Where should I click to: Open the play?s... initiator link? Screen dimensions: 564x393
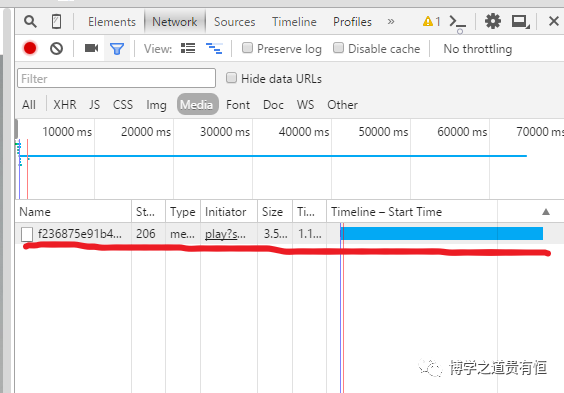(225, 234)
